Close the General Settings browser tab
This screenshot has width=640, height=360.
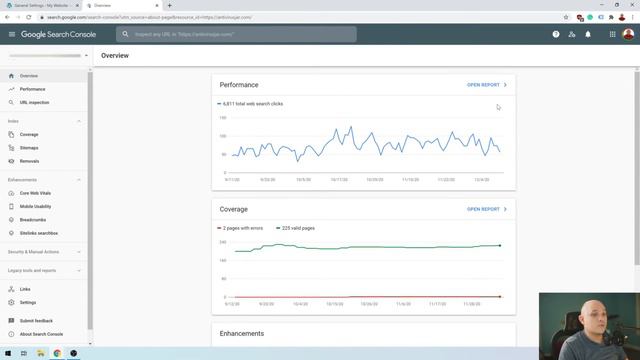click(77, 6)
